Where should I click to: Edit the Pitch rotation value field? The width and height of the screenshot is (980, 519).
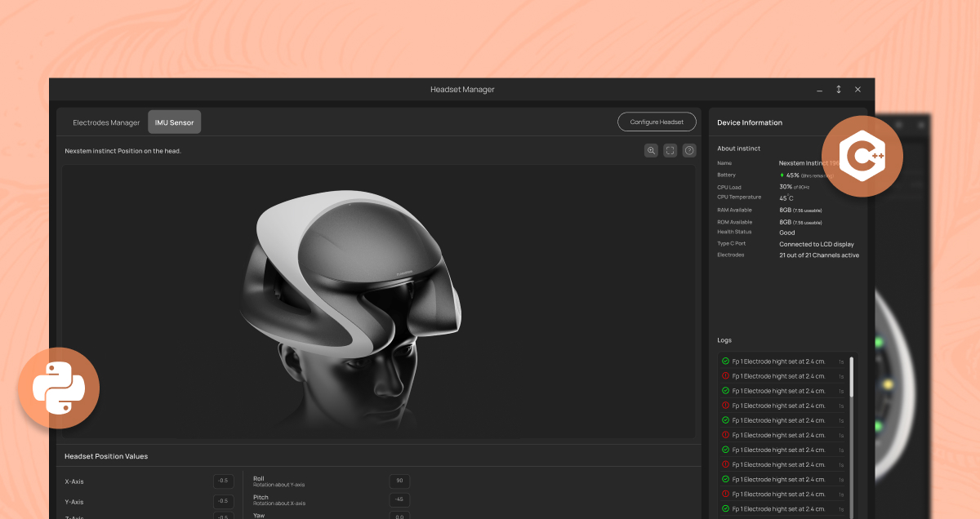[399, 500]
